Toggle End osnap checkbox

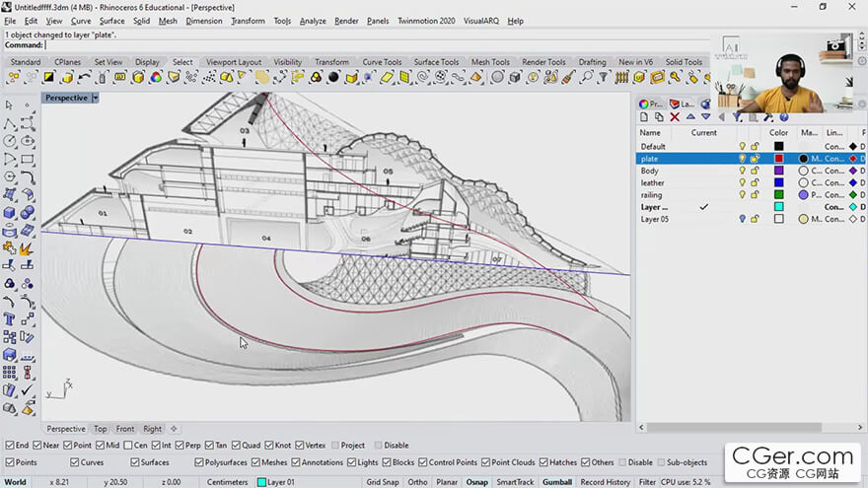pos(10,445)
